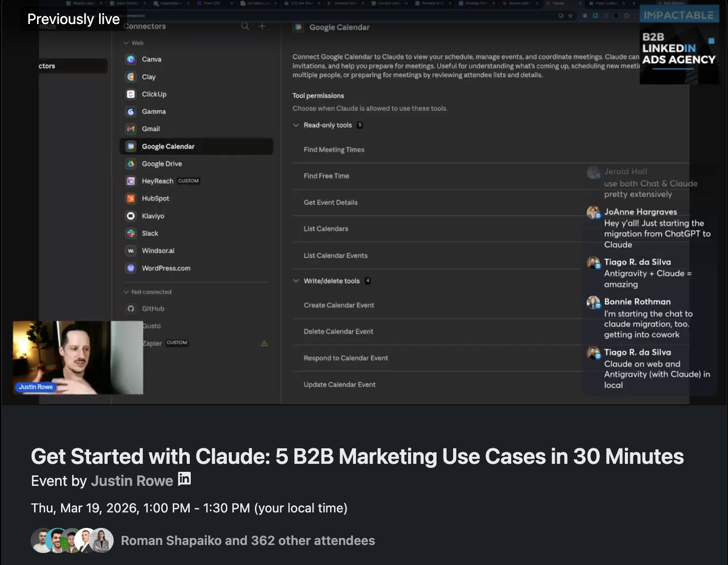Collapse the Web connectors group
The height and width of the screenshot is (565, 728).
(x=126, y=43)
